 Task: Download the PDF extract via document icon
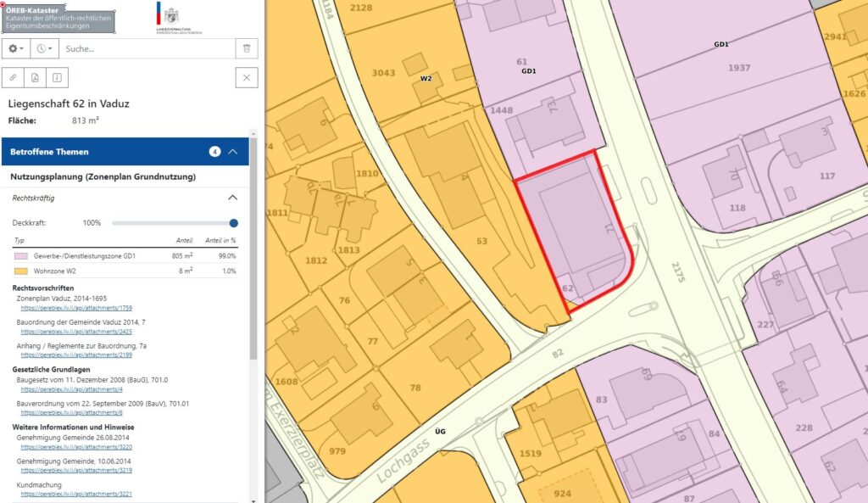[36, 78]
